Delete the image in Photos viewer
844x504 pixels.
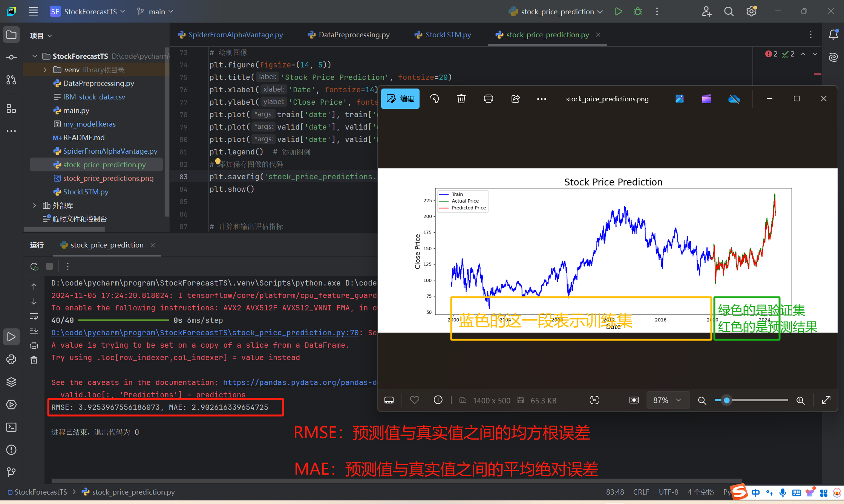pyautogui.click(x=461, y=98)
